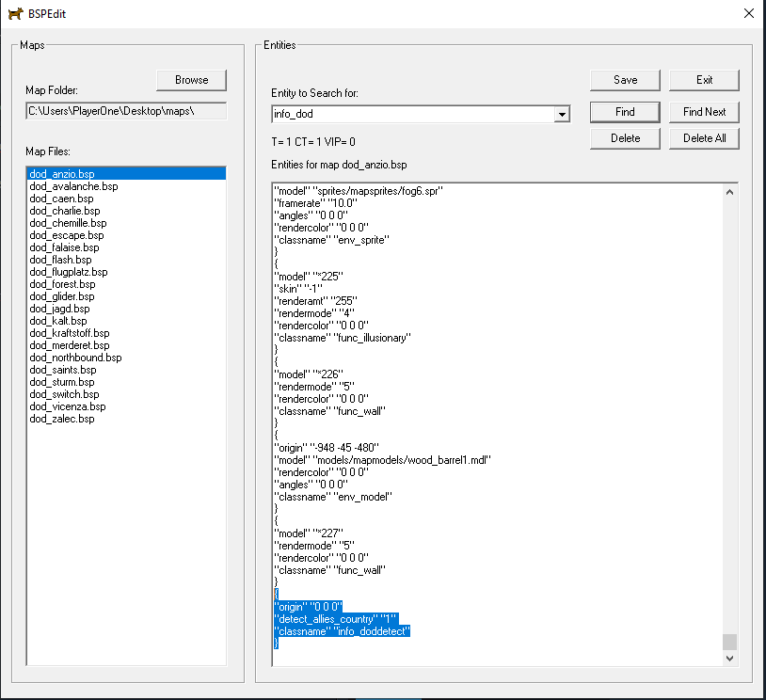This screenshot has height=700, width=766.
Task: Click the Exit button
Action: point(704,80)
